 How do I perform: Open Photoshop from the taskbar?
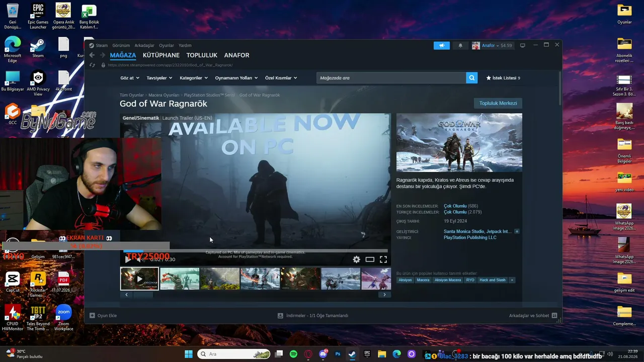pos(338,354)
